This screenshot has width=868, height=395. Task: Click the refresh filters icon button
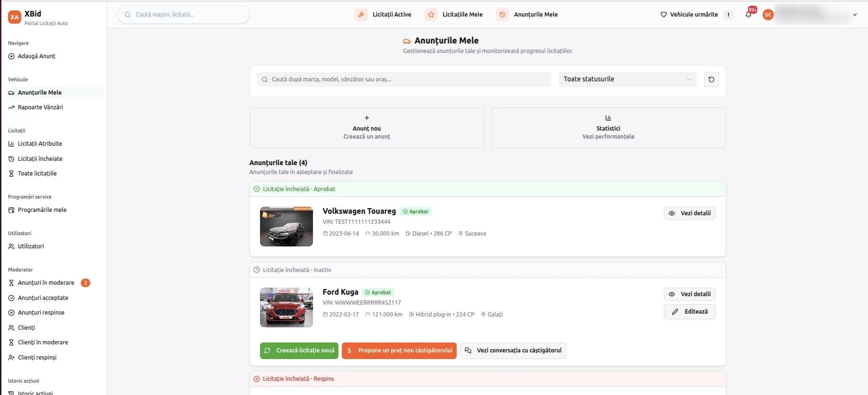click(712, 79)
